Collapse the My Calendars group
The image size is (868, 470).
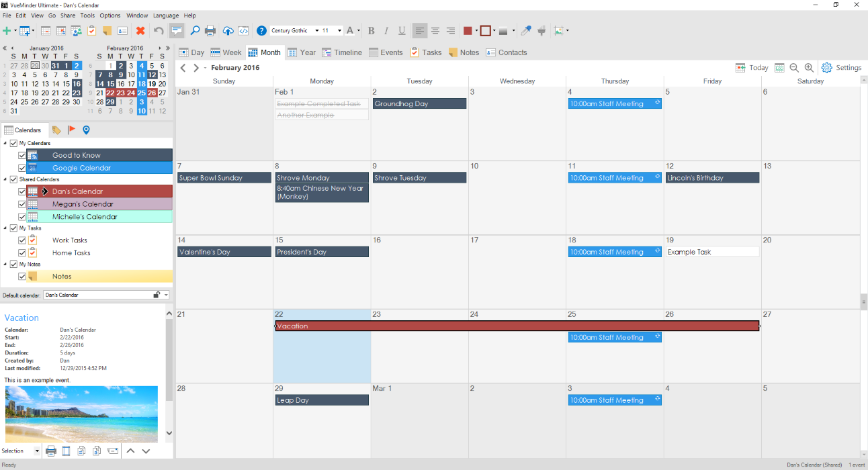(5, 144)
